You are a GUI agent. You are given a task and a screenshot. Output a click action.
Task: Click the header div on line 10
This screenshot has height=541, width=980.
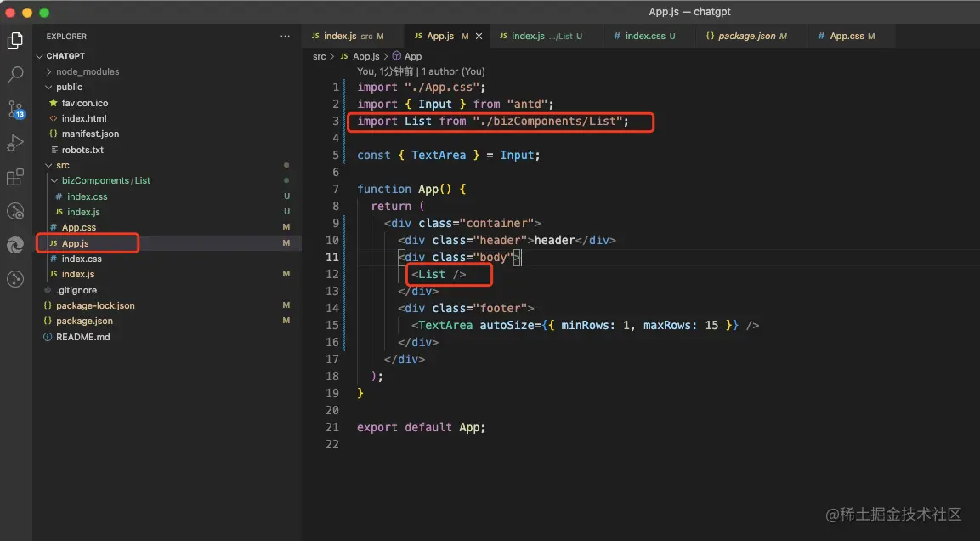[x=507, y=240]
